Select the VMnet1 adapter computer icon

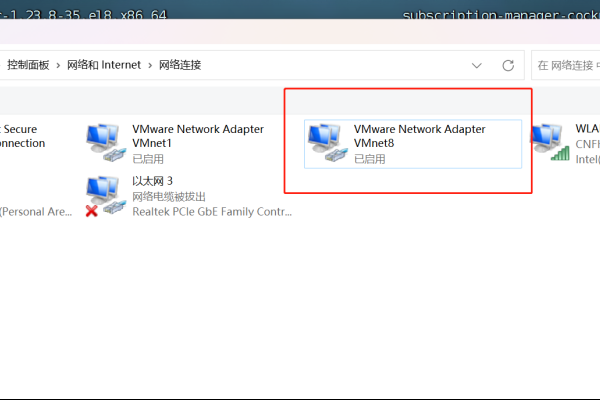[x=106, y=142]
